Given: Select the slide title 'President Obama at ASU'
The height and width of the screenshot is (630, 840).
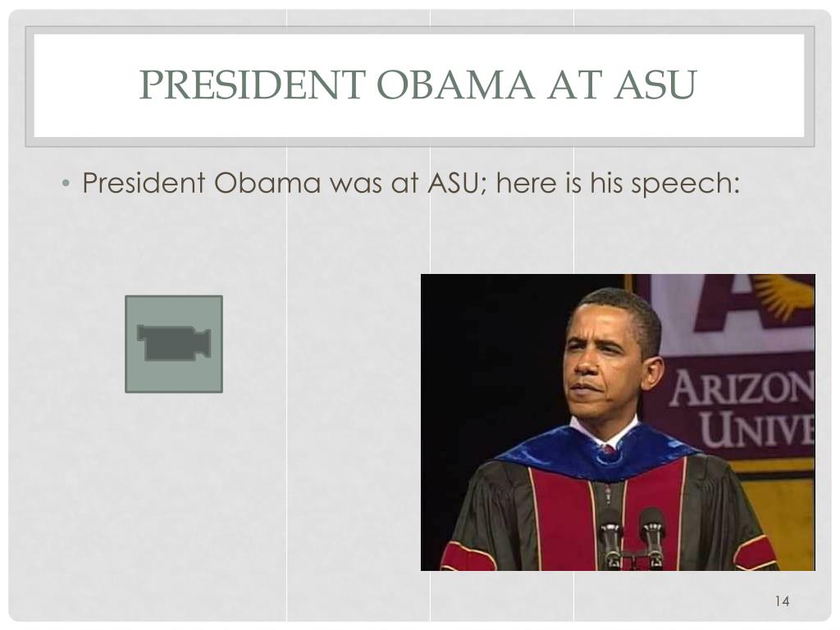Looking at the screenshot, I should coord(418,84).
